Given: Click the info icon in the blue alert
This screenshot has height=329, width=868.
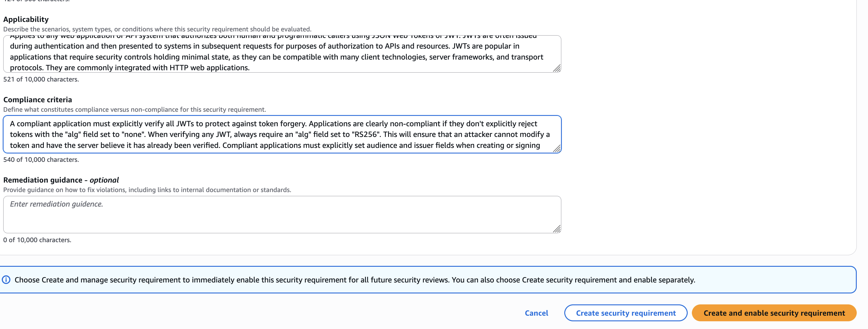Looking at the screenshot, I should [x=6, y=280].
